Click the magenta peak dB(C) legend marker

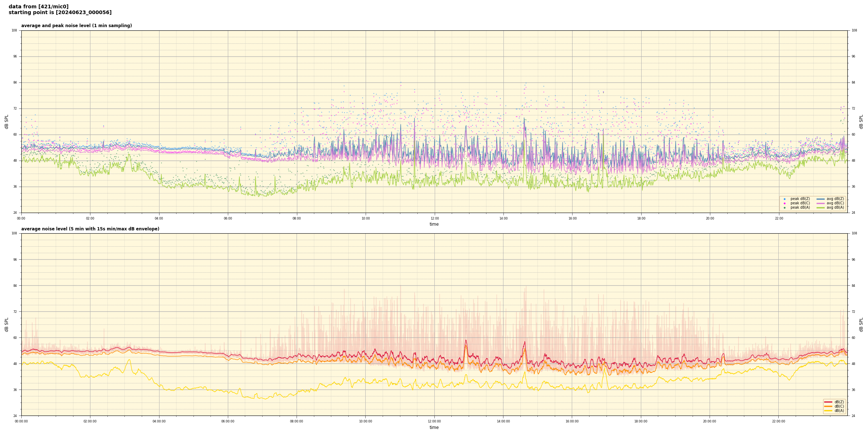click(x=784, y=203)
